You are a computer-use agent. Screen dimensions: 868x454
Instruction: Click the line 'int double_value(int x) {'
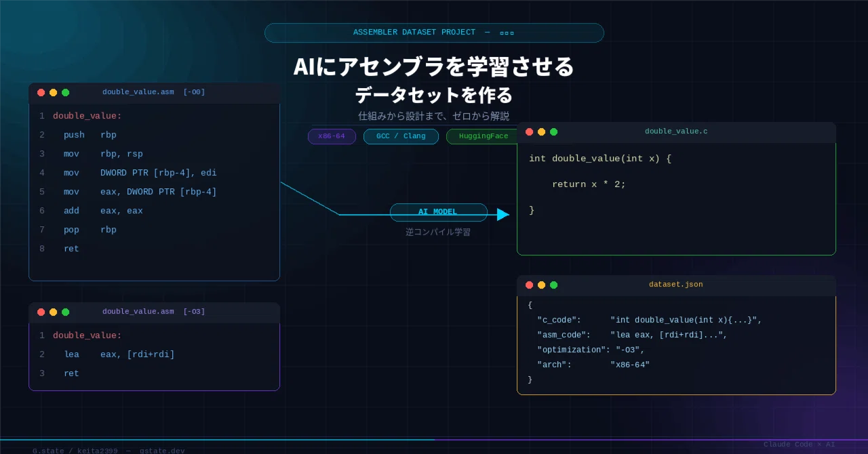tap(600, 159)
